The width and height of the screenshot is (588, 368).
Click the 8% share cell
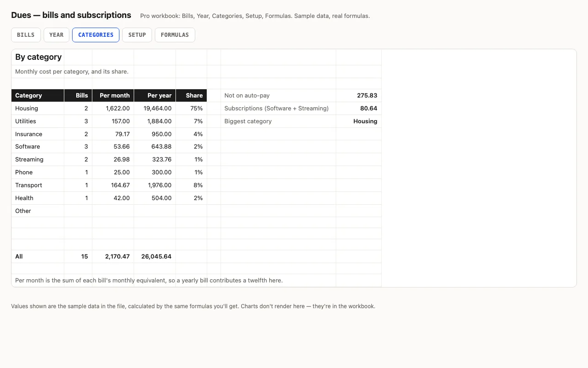191,185
